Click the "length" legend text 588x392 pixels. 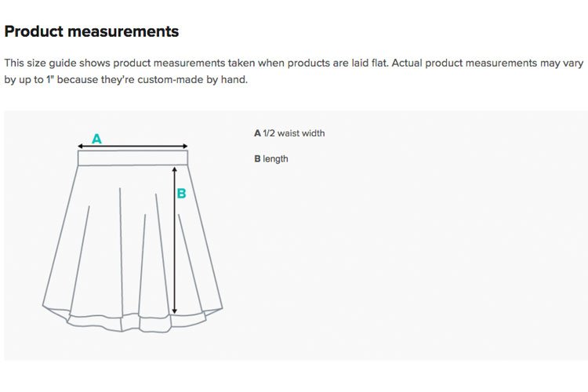pyautogui.click(x=275, y=159)
